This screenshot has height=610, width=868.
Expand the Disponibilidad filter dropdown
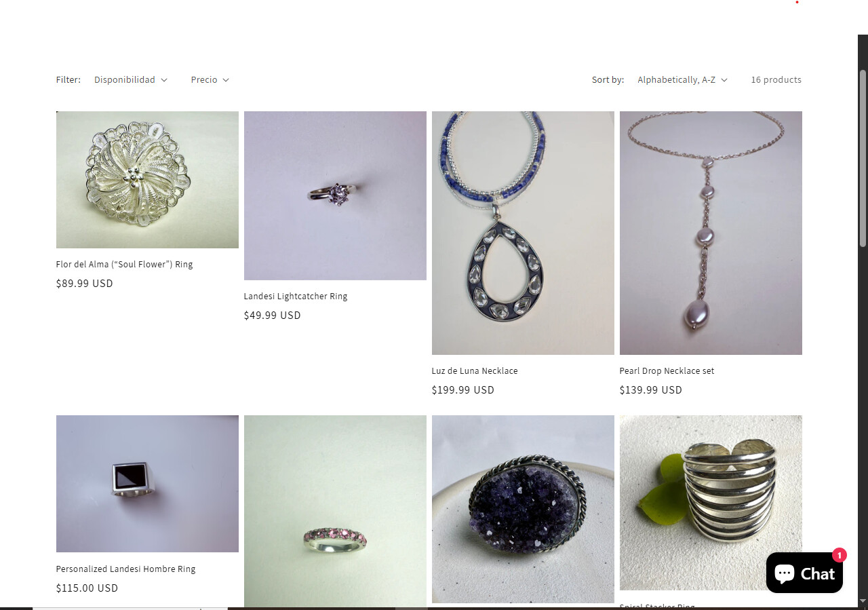point(131,79)
